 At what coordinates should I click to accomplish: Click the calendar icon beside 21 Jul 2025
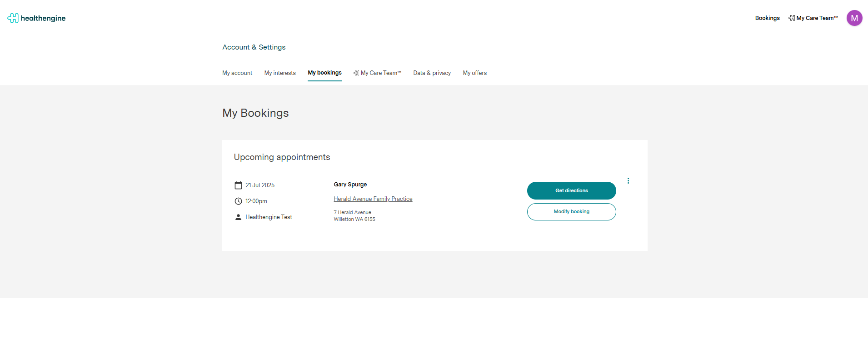238,185
